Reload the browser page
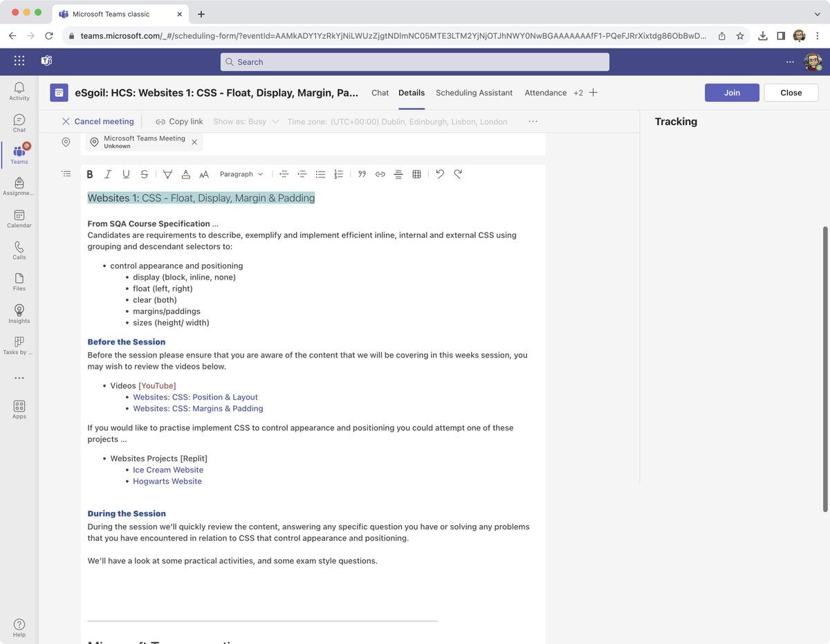The height and width of the screenshot is (644, 830). tap(49, 36)
